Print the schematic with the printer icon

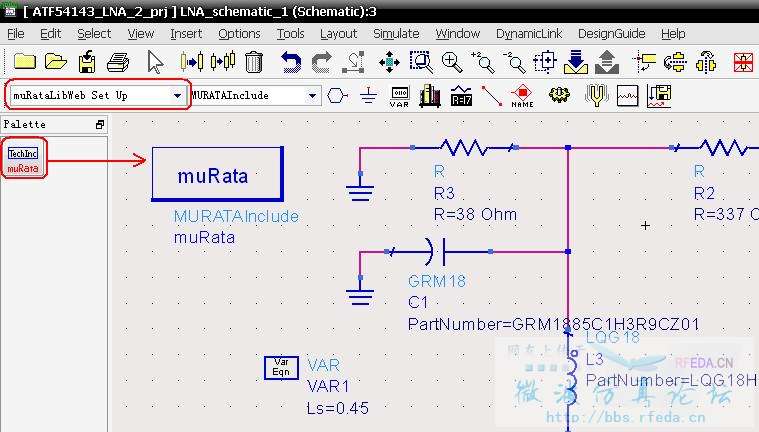[x=118, y=62]
